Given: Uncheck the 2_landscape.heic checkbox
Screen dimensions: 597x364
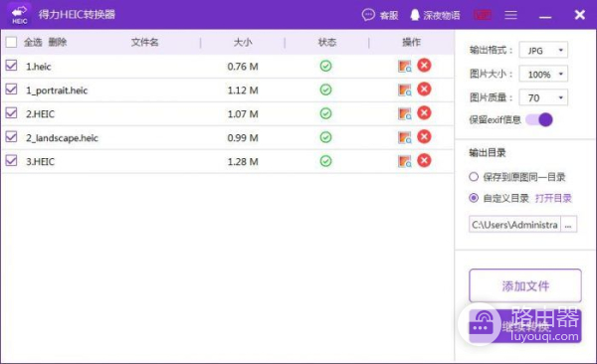Looking at the screenshot, I should coord(11,136).
